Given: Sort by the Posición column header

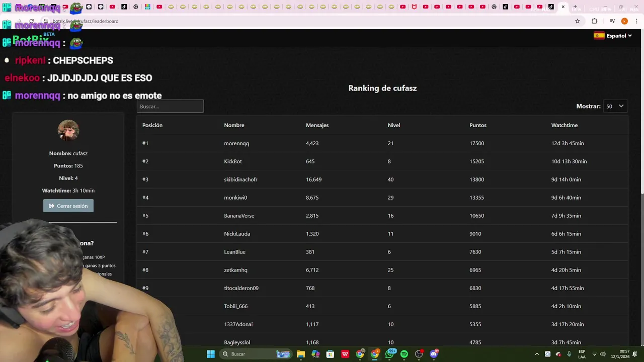Looking at the screenshot, I should click(x=152, y=125).
